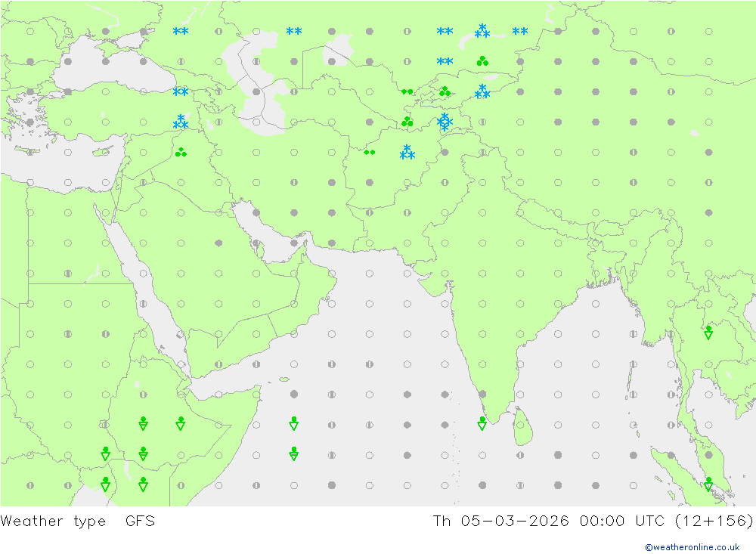Click green rain symbol right of second-row snow pair
Screen dimensions: 756x554
[x=482, y=61]
